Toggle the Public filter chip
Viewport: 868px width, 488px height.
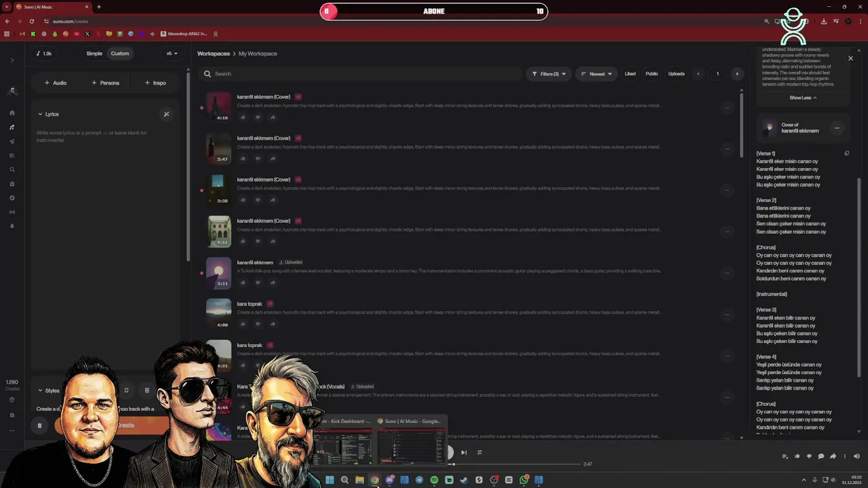point(652,74)
